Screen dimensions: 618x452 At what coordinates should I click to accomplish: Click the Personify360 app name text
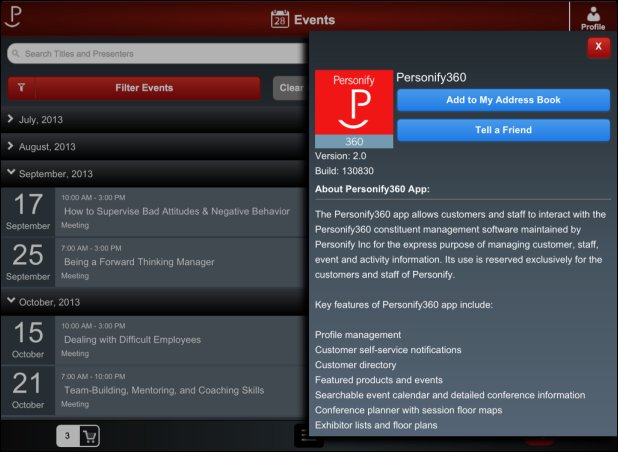431,77
